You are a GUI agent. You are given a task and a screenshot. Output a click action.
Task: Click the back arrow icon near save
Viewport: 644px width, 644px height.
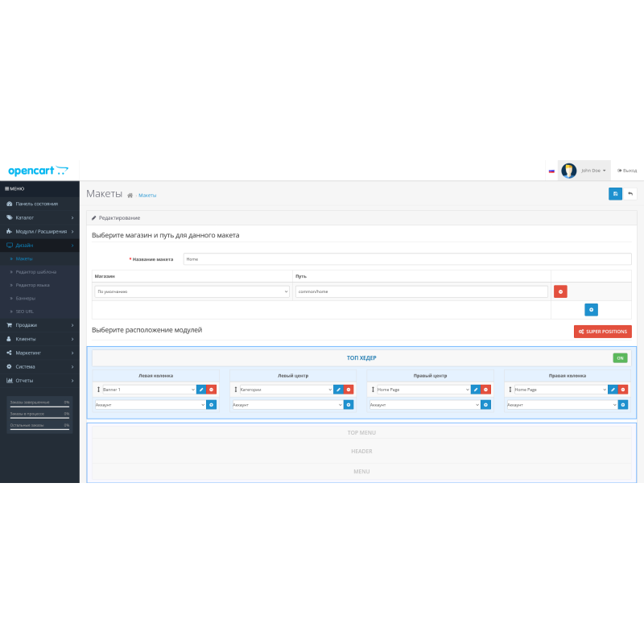pyautogui.click(x=630, y=194)
